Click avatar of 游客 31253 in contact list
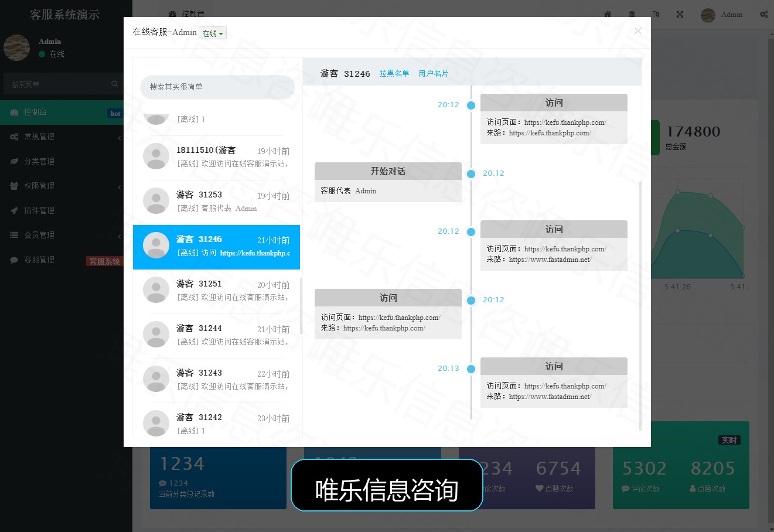The image size is (774, 532). point(156,201)
